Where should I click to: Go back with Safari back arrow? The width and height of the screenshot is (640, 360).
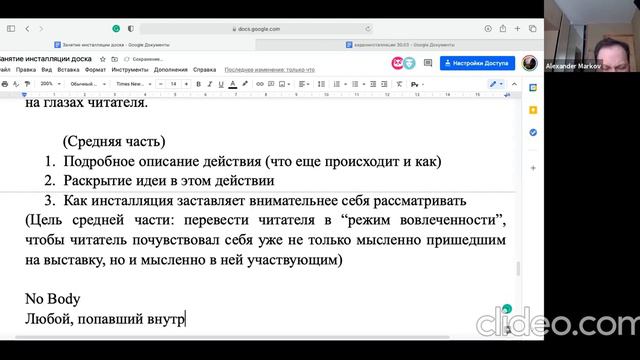pos(27,29)
